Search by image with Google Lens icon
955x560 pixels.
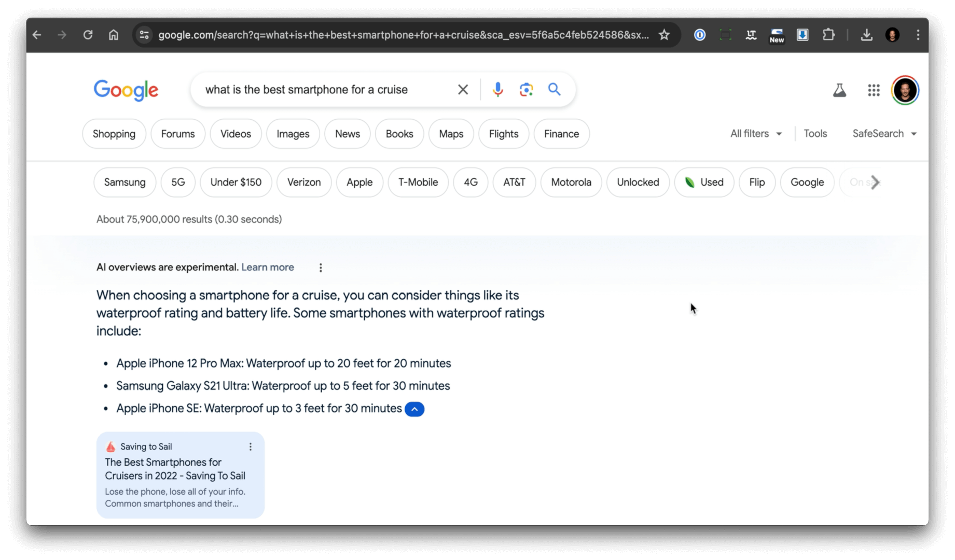(526, 90)
